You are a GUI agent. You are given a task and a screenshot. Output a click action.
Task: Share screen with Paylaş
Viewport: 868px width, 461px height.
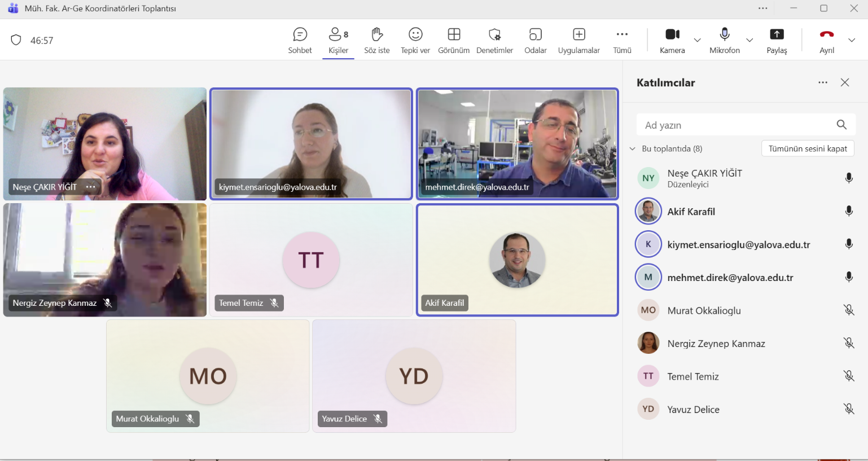(777, 41)
